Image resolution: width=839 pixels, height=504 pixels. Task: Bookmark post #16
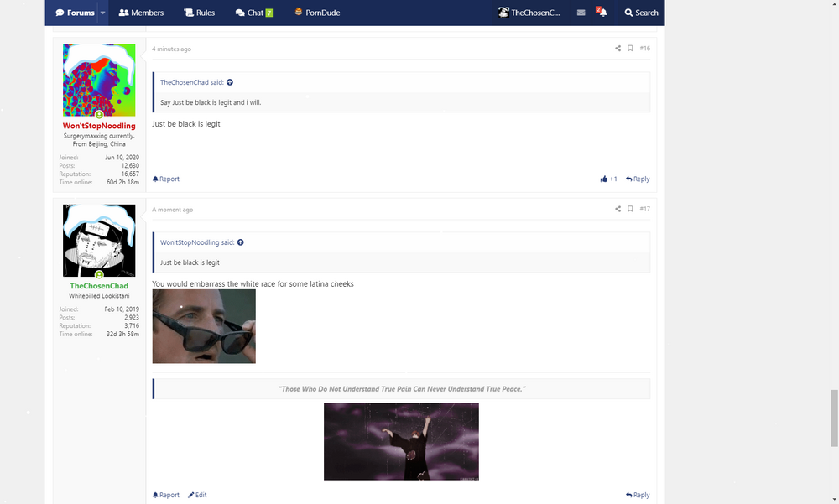[630, 48]
